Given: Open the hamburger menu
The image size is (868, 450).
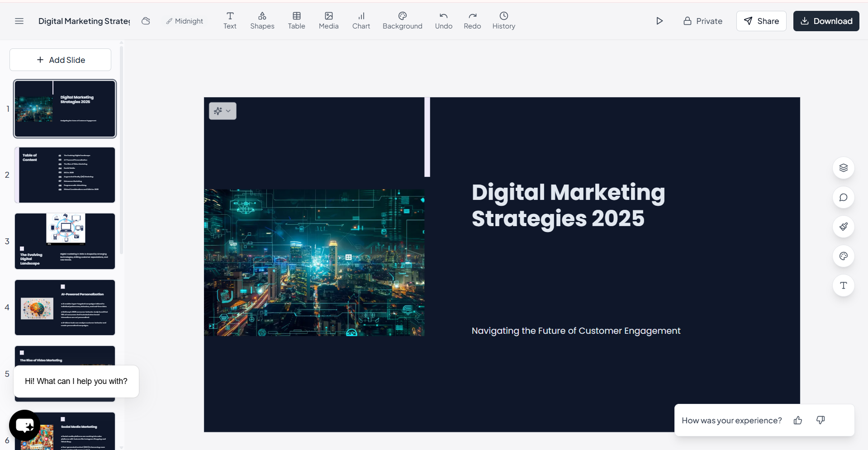Looking at the screenshot, I should (x=19, y=21).
